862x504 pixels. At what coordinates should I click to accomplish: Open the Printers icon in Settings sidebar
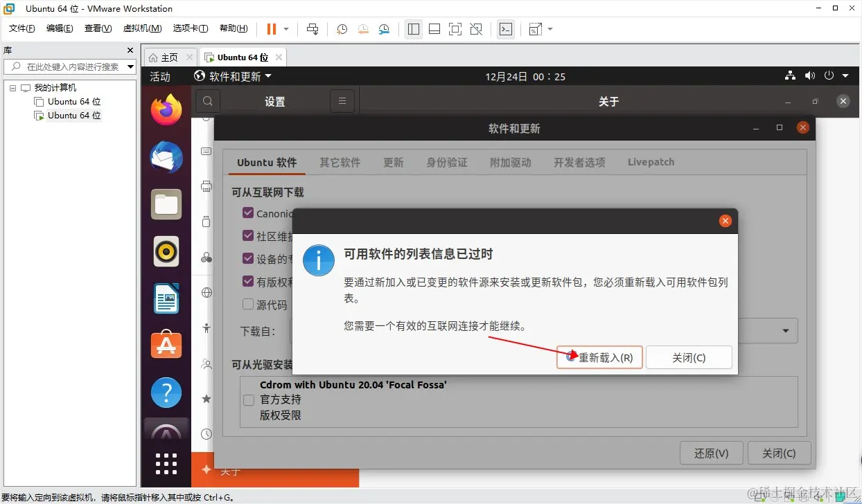(206, 186)
